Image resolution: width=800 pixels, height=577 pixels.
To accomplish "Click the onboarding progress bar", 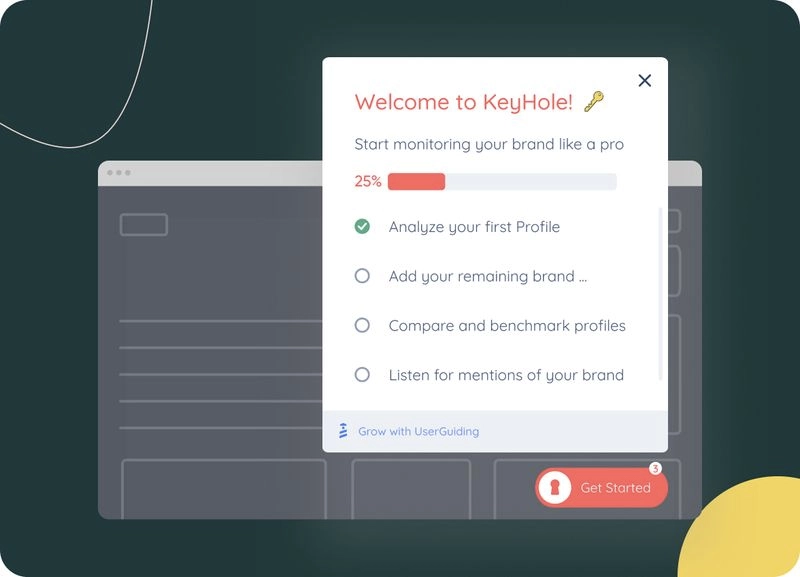I will tap(502, 182).
